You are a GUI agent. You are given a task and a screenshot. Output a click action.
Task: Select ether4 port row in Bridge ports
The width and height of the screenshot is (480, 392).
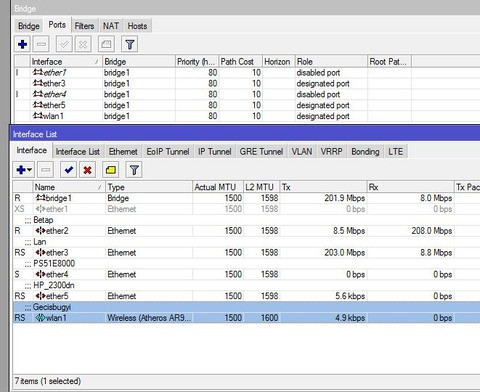point(247,94)
